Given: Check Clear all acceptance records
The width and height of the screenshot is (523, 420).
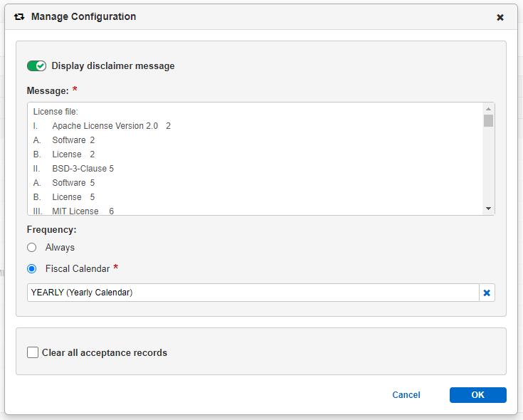Looking at the screenshot, I should point(33,352).
